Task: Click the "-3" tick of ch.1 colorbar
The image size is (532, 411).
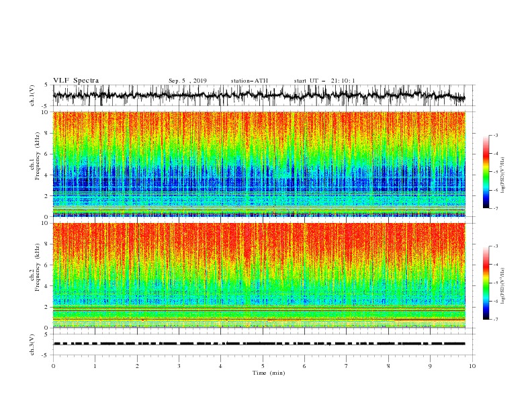Action: (x=496, y=135)
